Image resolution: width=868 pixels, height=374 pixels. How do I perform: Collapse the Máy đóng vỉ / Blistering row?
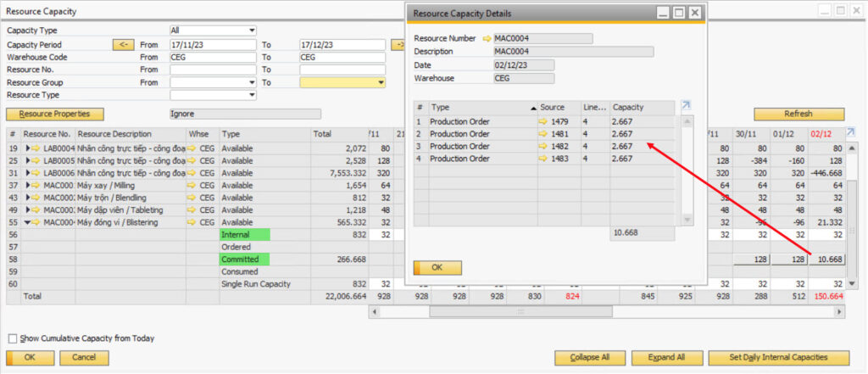[27, 222]
